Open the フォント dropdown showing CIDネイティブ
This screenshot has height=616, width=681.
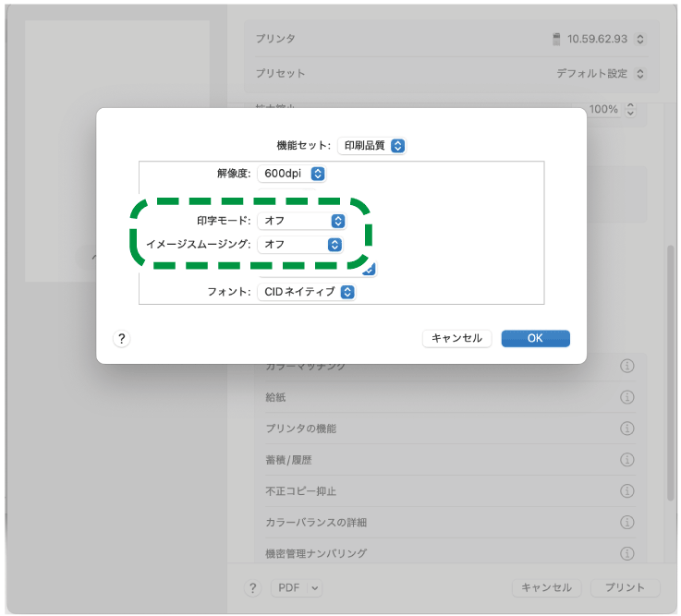(307, 292)
